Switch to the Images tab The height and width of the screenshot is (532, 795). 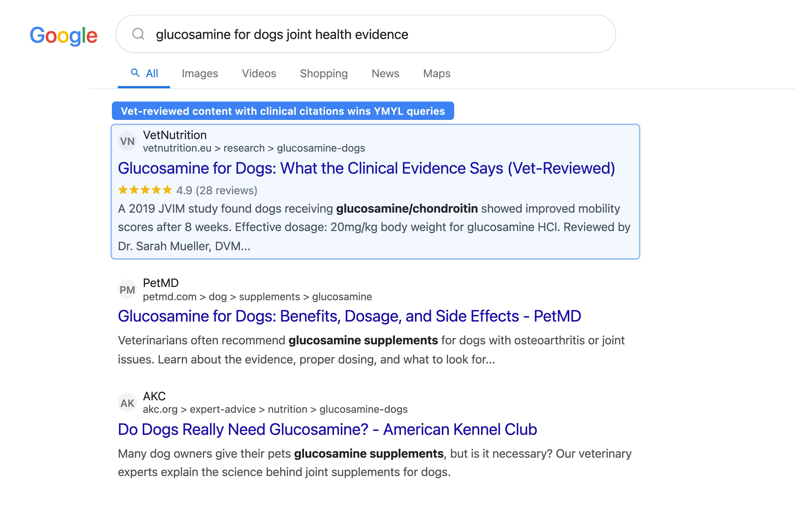[x=199, y=73]
